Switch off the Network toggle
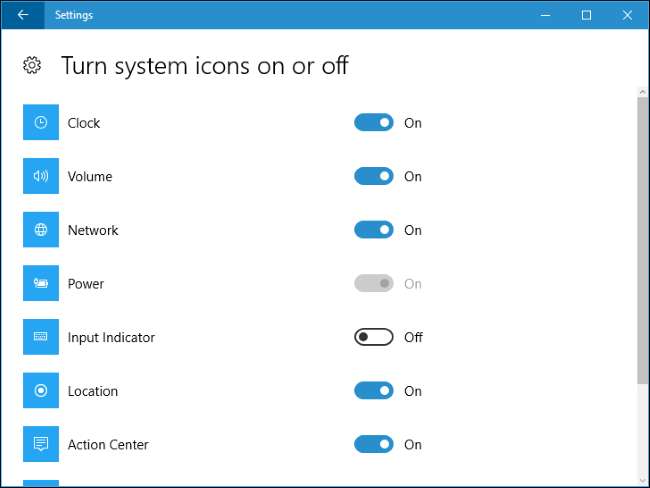The image size is (650, 488). click(x=374, y=230)
